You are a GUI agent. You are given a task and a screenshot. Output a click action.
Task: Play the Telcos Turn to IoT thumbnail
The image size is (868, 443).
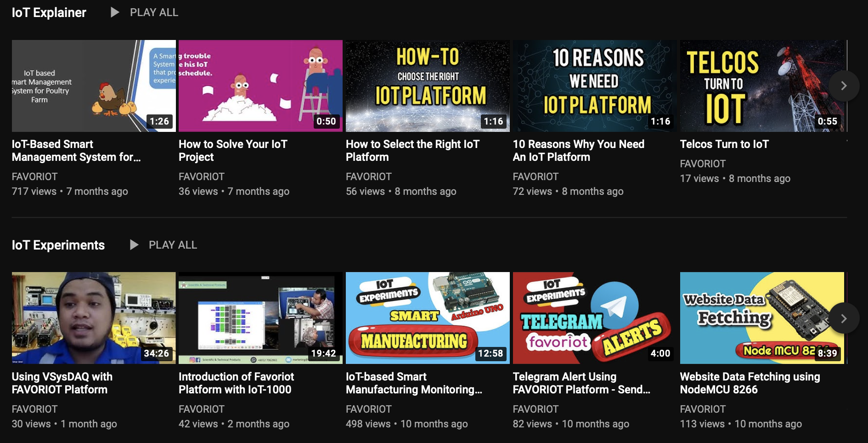click(x=753, y=86)
